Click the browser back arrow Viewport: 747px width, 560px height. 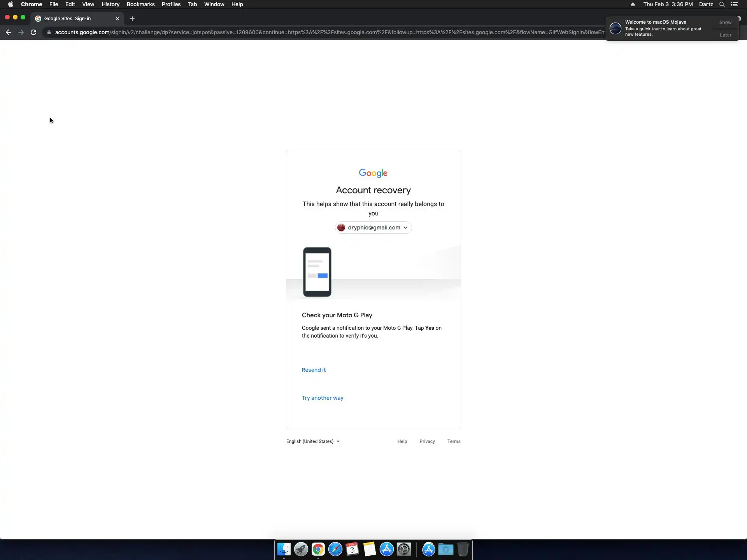pos(9,32)
